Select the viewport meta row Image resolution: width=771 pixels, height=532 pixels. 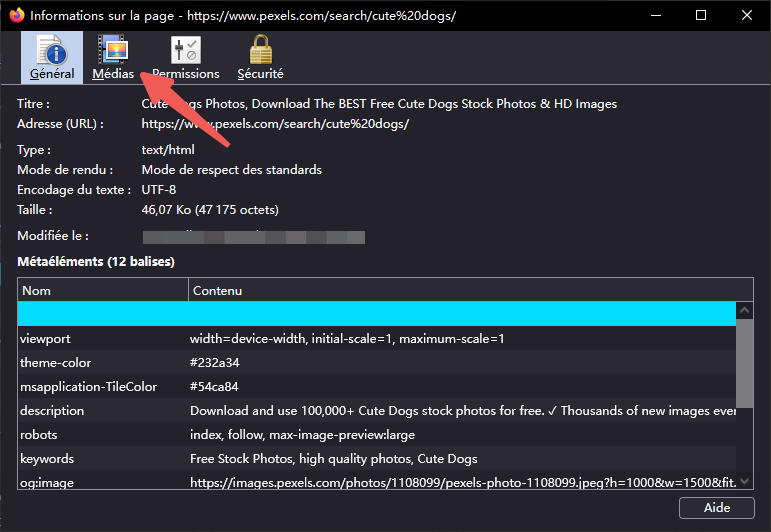376,339
